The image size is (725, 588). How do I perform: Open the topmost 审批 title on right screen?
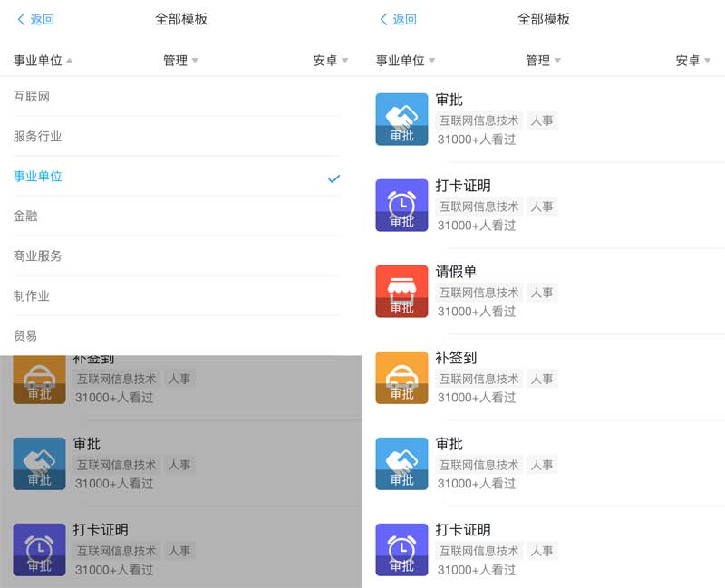[449, 100]
